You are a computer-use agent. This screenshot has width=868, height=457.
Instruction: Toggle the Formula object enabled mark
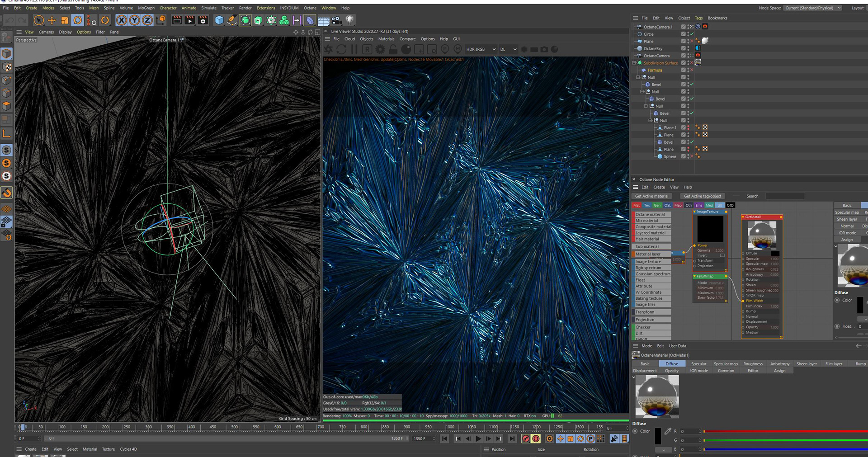pyautogui.click(x=692, y=70)
